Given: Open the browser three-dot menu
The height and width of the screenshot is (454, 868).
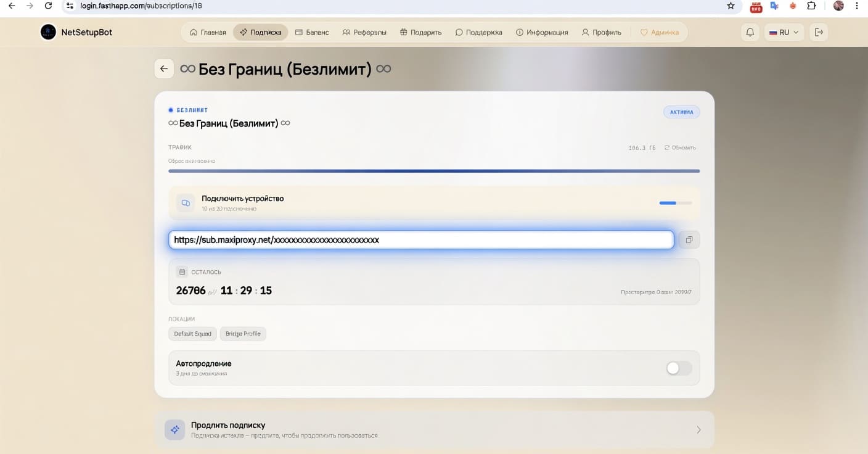Looking at the screenshot, I should pos(857,6).
